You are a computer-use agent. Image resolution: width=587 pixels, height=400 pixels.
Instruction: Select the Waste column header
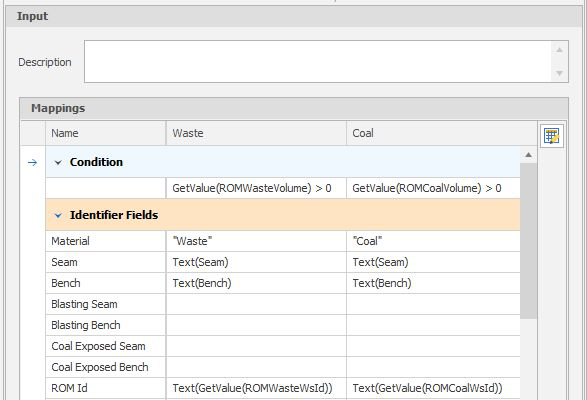[256, 133]
